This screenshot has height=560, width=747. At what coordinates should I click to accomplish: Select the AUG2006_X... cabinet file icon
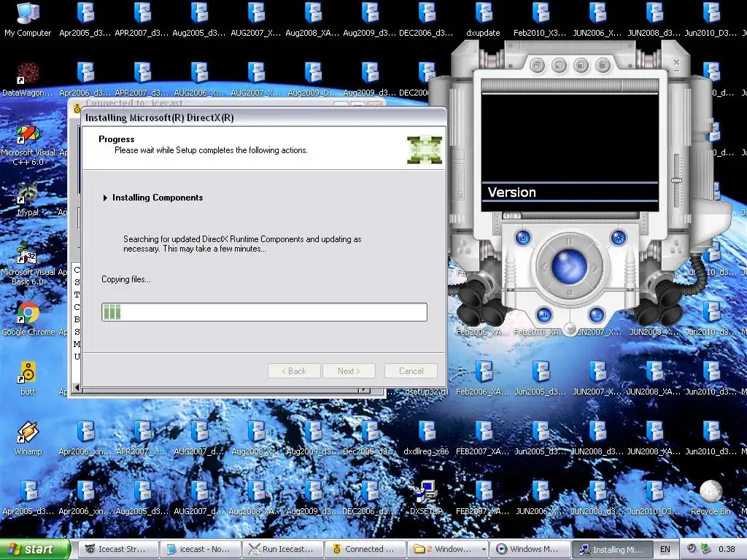coord(199,79)
